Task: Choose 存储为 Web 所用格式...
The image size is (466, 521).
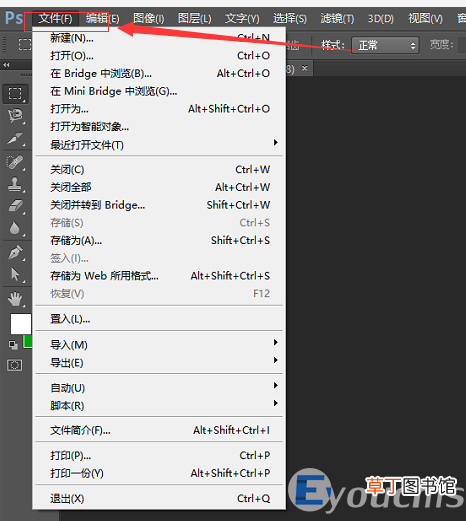Action: pyautogui.click(x=159, y=276)
